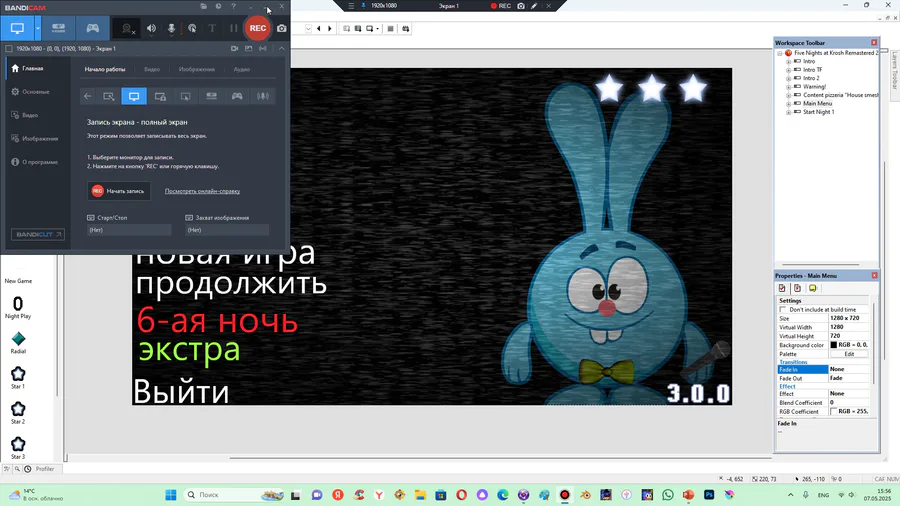
Task: Collapse the Bandicam panel with the chevron
Action: click(x=281, y=49)
